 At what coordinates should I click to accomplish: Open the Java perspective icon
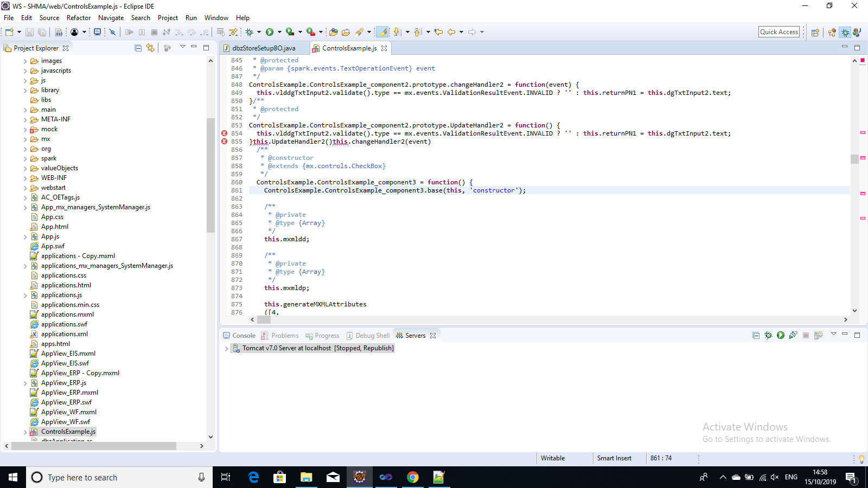pyautogui.click(x=858, y=32)
